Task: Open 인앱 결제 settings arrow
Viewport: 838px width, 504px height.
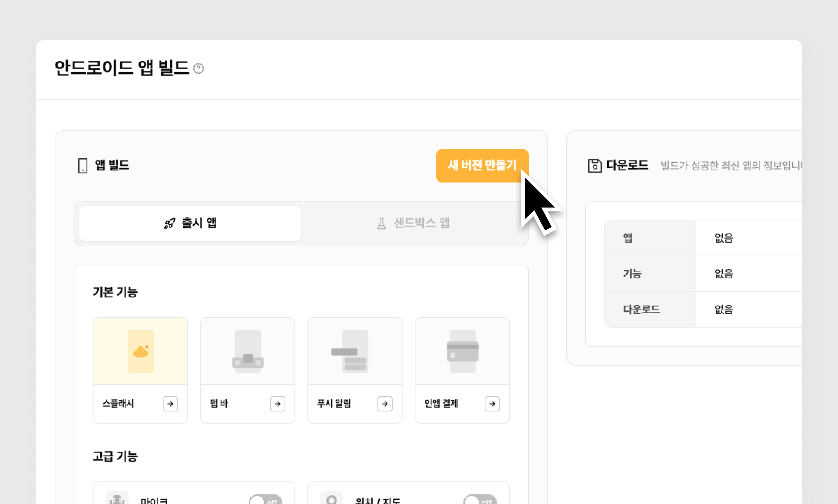Action: point(492,404)
